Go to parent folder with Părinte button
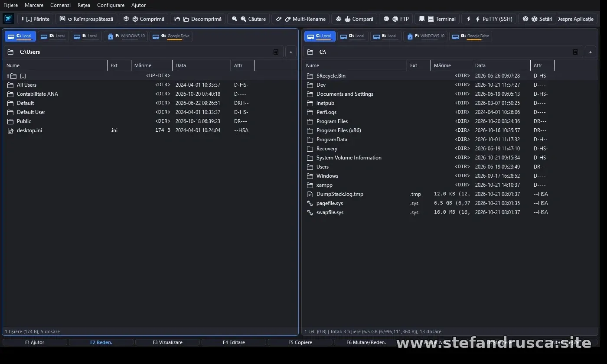 (x=35, y=19)
